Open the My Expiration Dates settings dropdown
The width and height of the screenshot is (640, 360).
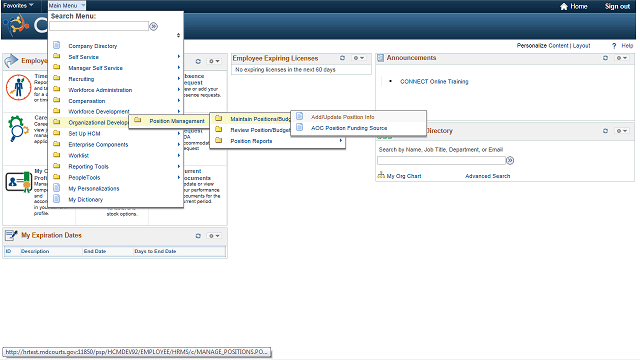point(214,236)
